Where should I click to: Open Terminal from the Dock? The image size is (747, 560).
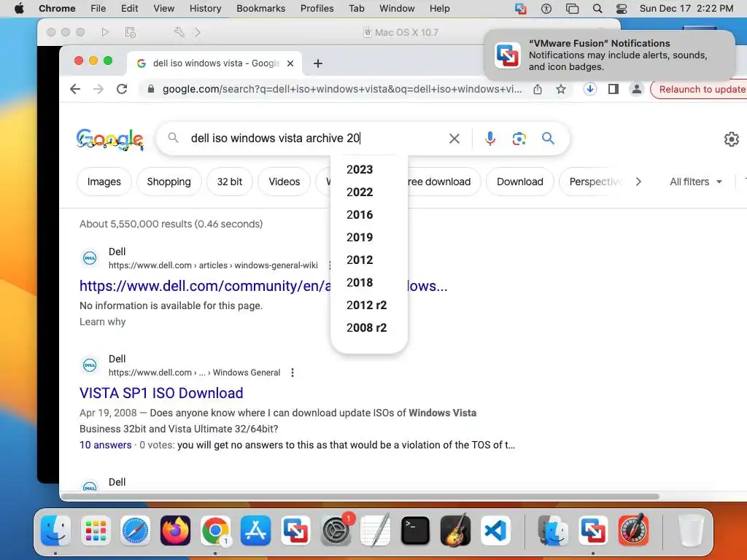pyautogui.click(x=415, y=531)
